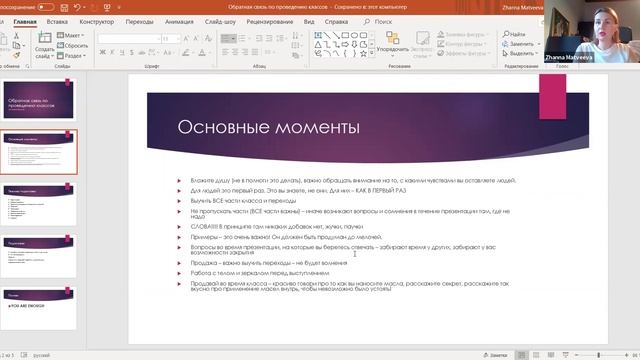640x360 pixels.
Task: Open the Вид tab
Action: point(309,22)
